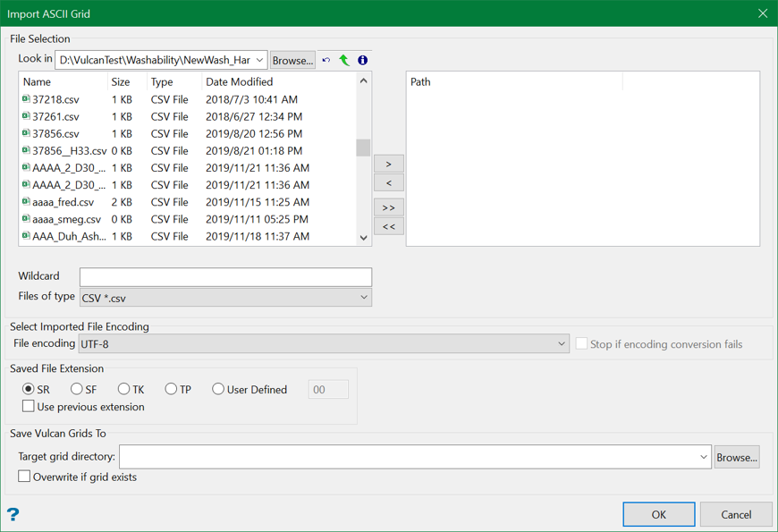Add all files with the >> button
The height and width of the screenshot is (532, 778).
pos(388,207)
